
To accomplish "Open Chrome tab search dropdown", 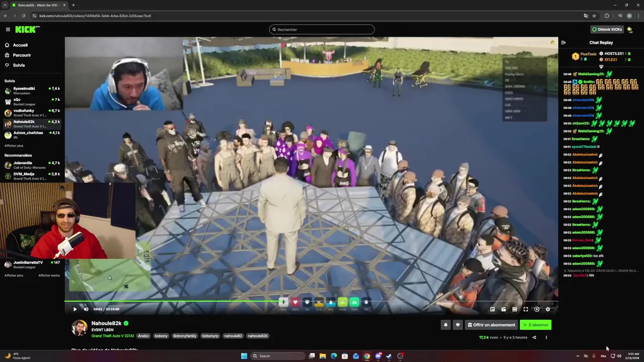I will [x=5, y=5].
